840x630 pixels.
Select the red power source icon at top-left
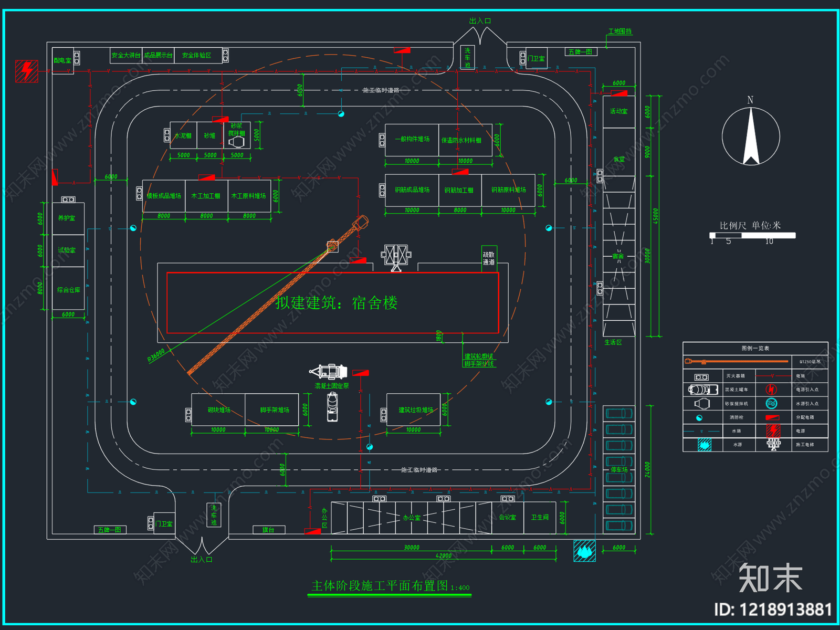point(27,71)
